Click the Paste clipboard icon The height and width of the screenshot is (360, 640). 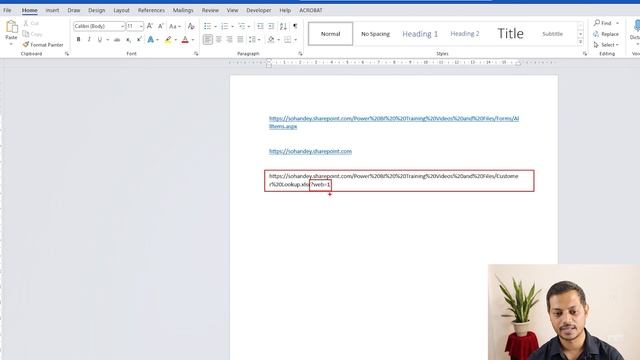11,27
